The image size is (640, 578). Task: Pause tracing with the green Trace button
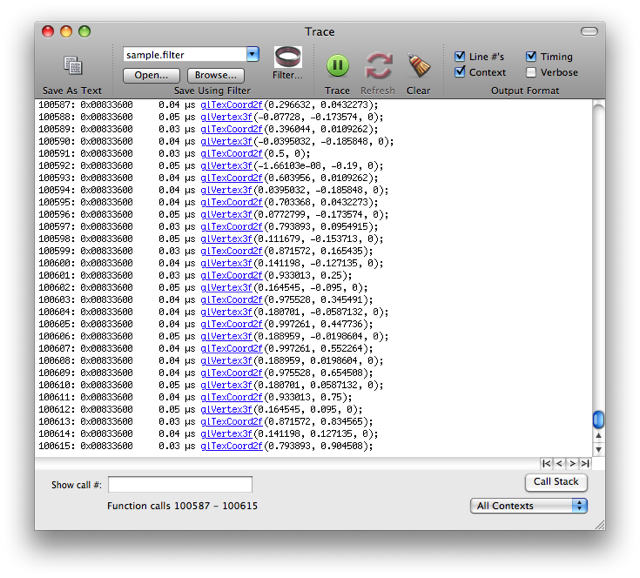[337, 66]
